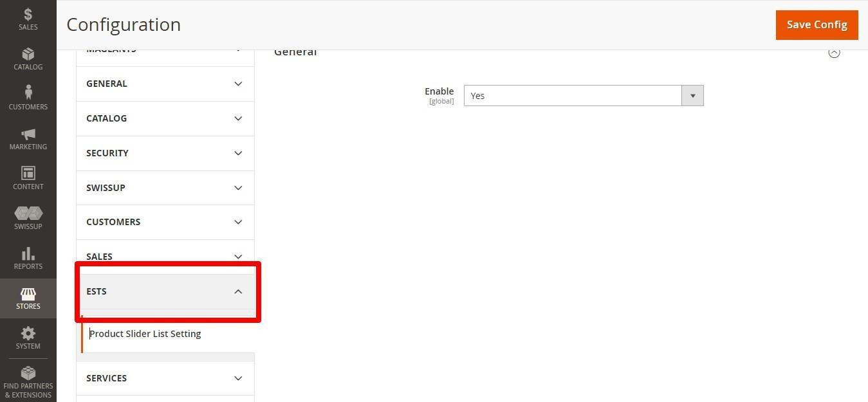This screenshot has height=402, width=868.
Task: Open the Customers person icon menu
Action: tap(28, 98)
